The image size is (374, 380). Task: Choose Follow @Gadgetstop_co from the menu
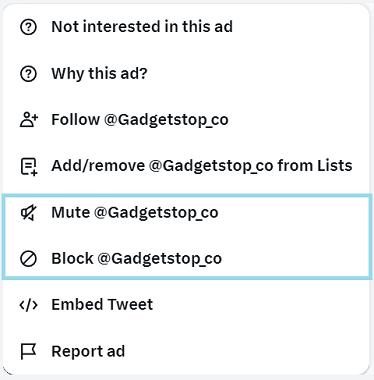click(186, 120)
